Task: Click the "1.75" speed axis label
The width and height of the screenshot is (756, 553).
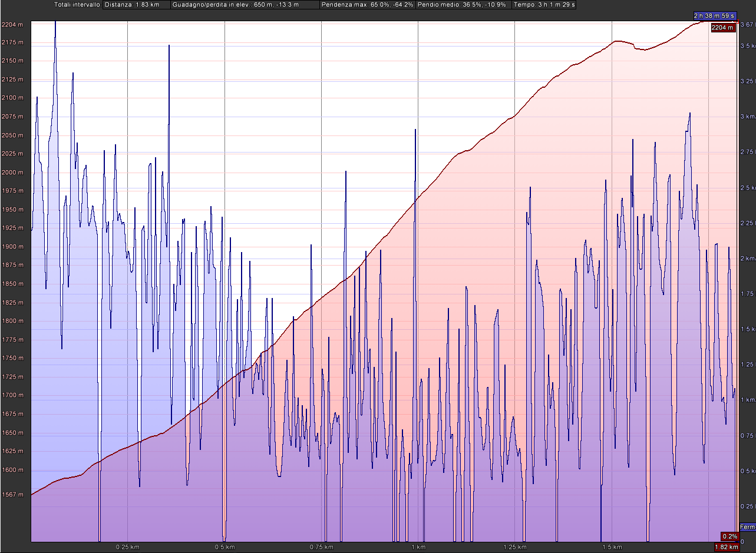Action: (747, 293)
